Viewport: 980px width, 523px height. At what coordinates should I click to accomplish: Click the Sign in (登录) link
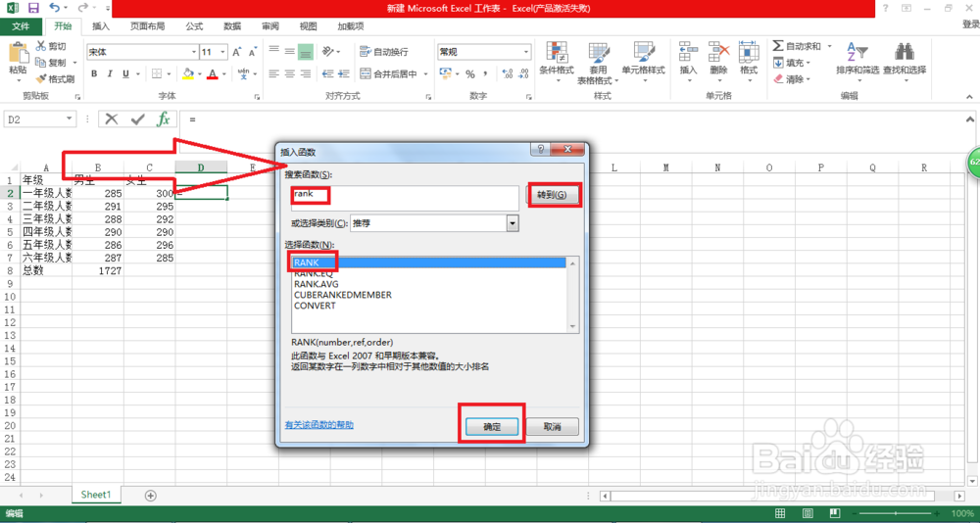970,24
